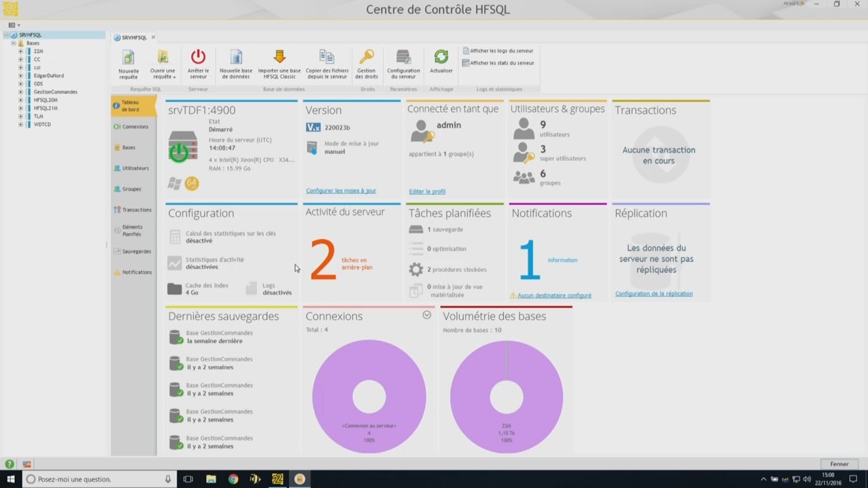
Task: Click the Fermer button
Action: 840,464
